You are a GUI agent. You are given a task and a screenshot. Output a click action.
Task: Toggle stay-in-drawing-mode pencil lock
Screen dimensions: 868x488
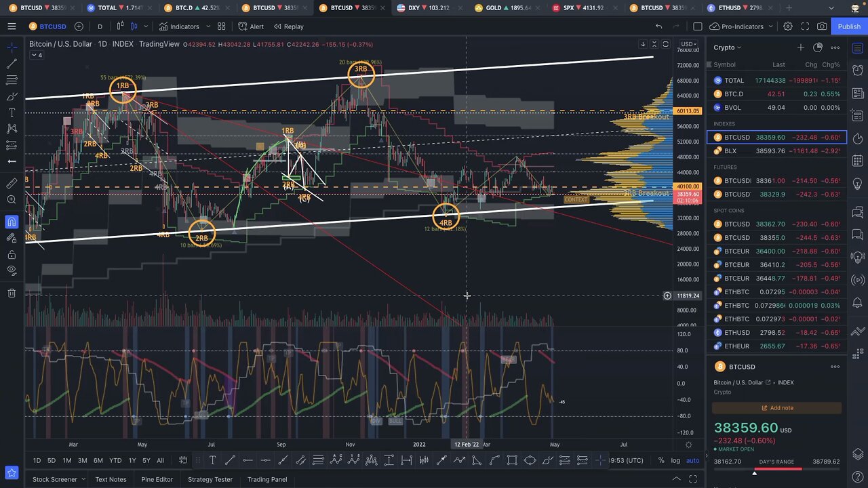pyautogui.click(x=12, y=238)
